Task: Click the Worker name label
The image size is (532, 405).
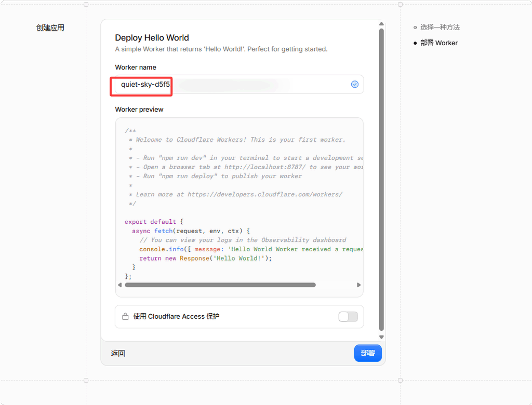Action: [136, 67]
